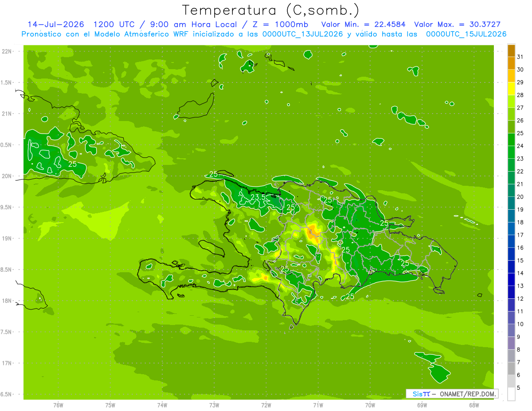
Task: Click the '71W' longitude label
Action: pyautogui.click(x=318, y=405)
